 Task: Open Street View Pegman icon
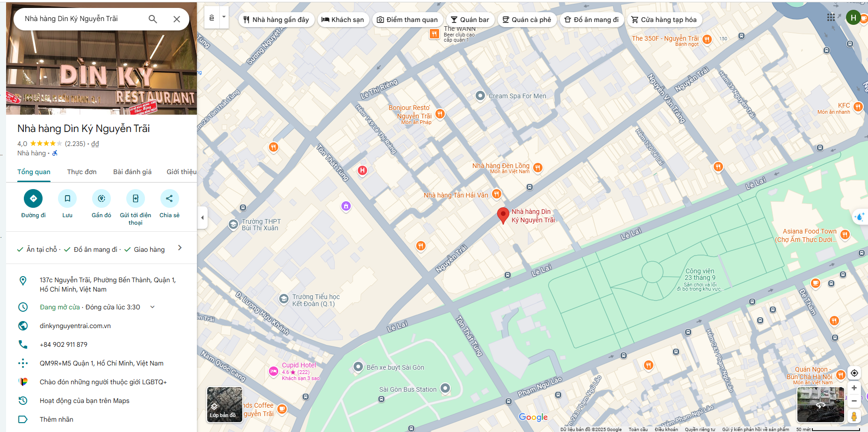coord(854,416)
